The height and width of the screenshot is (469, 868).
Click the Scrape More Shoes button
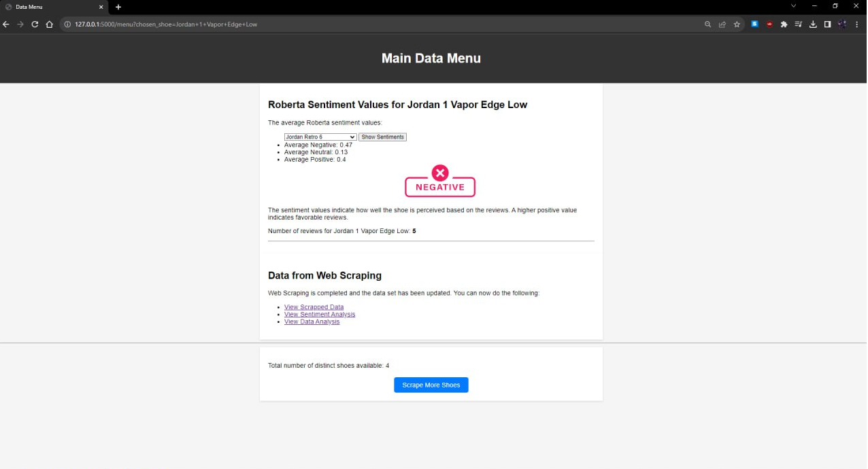[x=431, y=385]
